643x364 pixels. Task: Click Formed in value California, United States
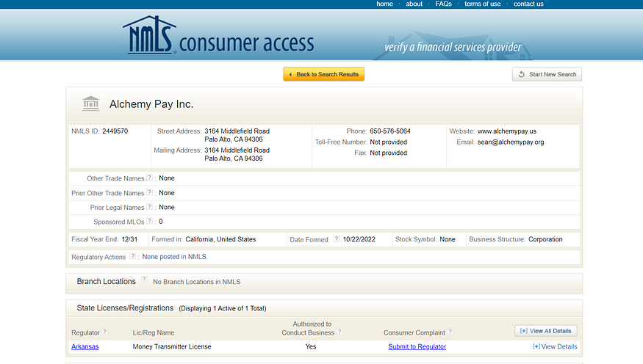click(x=220, y=239)
